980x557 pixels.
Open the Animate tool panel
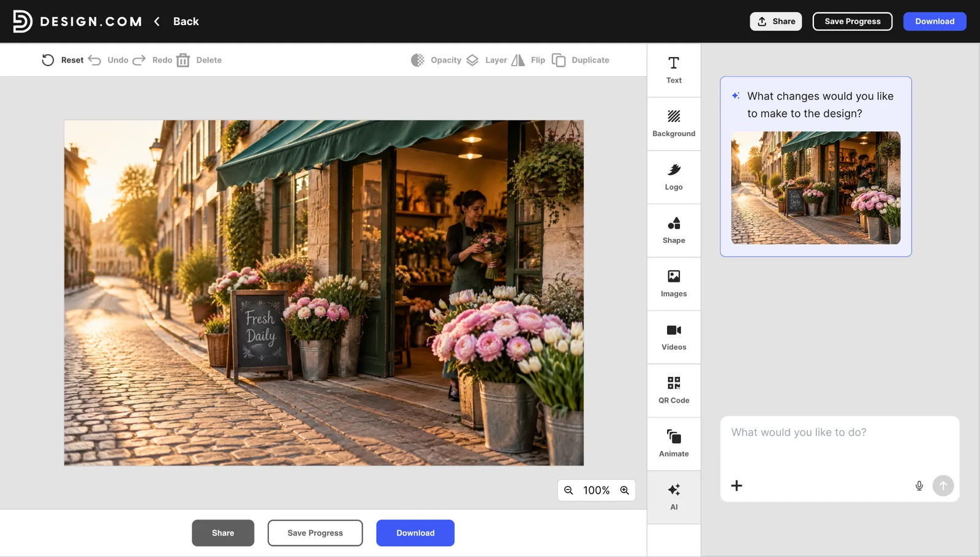(x=674, y=444)
